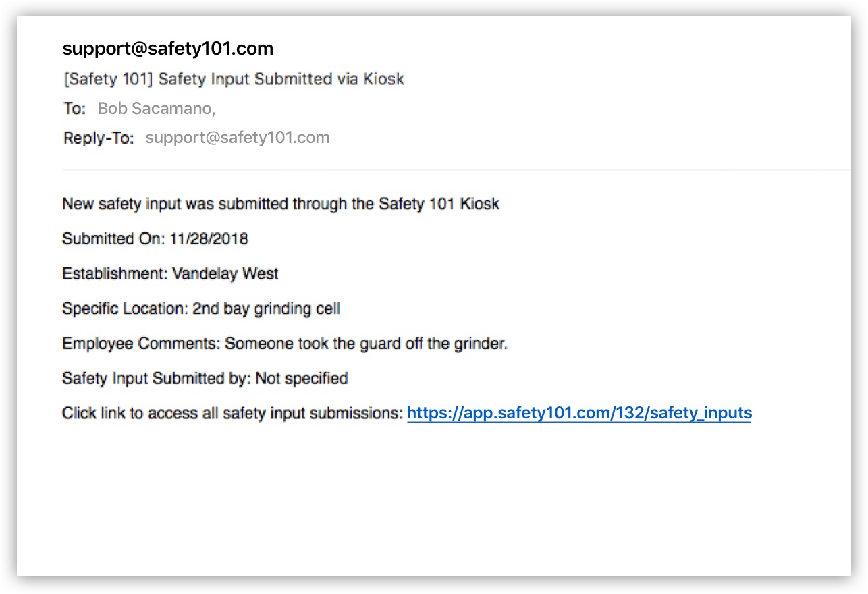Click 'Safety Input Submitted by: Not specified'
The height and width of the screenshot is (594, 868).
(205, 378)
